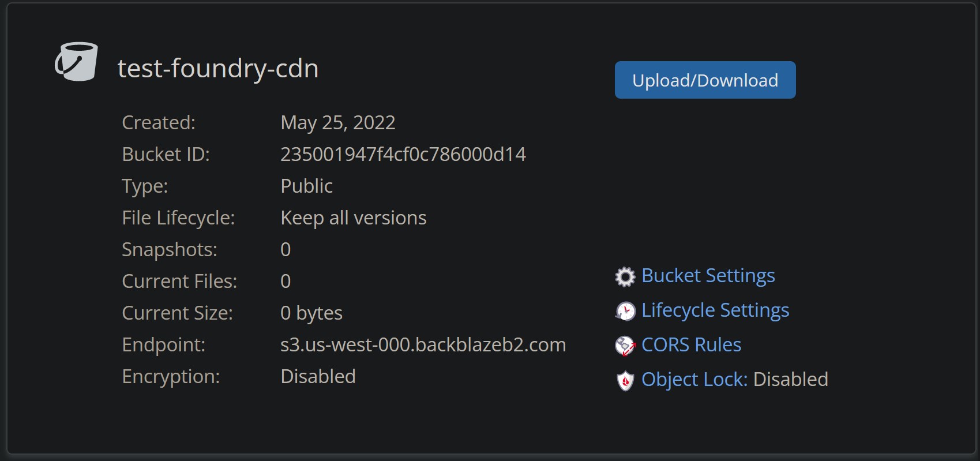Click the bucket type value Public
This screenshot has height=461, width=980.
pos(306,186)
